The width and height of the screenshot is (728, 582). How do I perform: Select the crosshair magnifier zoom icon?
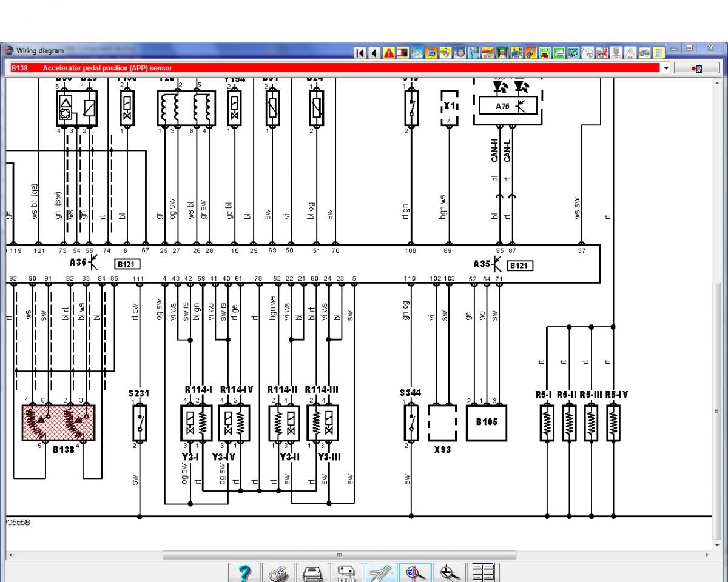[450, 572]
